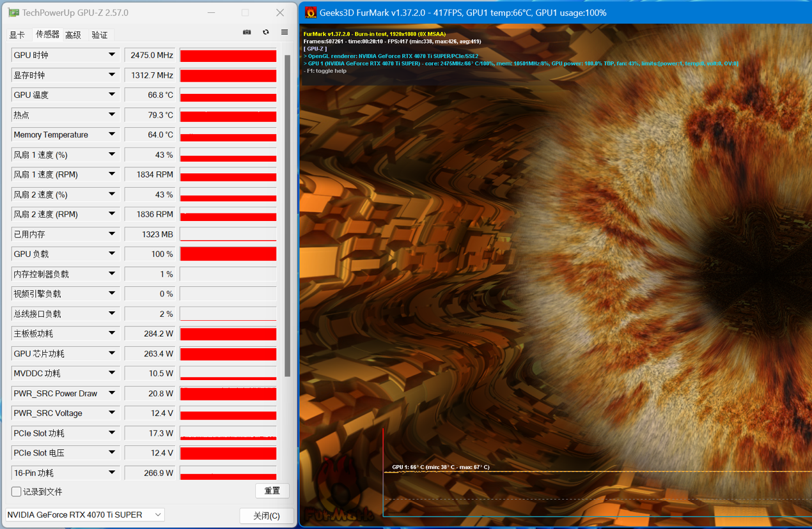Enable the 记录到文件 checkbox

pos(17,491)
